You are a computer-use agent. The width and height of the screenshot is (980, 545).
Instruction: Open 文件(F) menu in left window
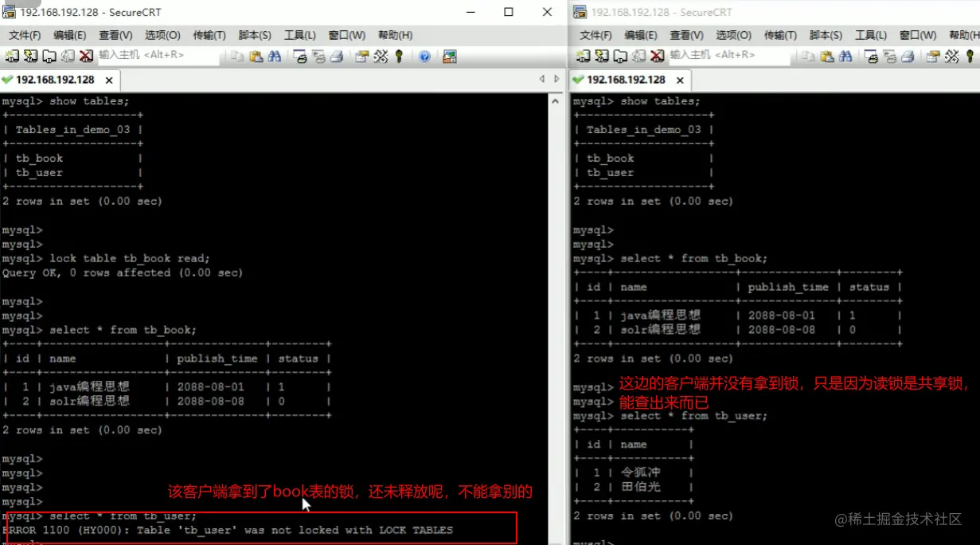point(25,35)
